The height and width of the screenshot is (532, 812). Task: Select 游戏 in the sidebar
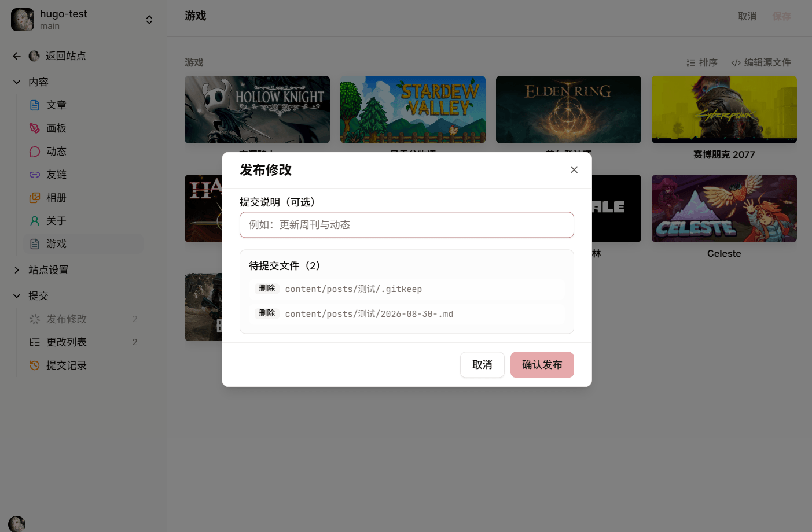[x=83, y=244]
